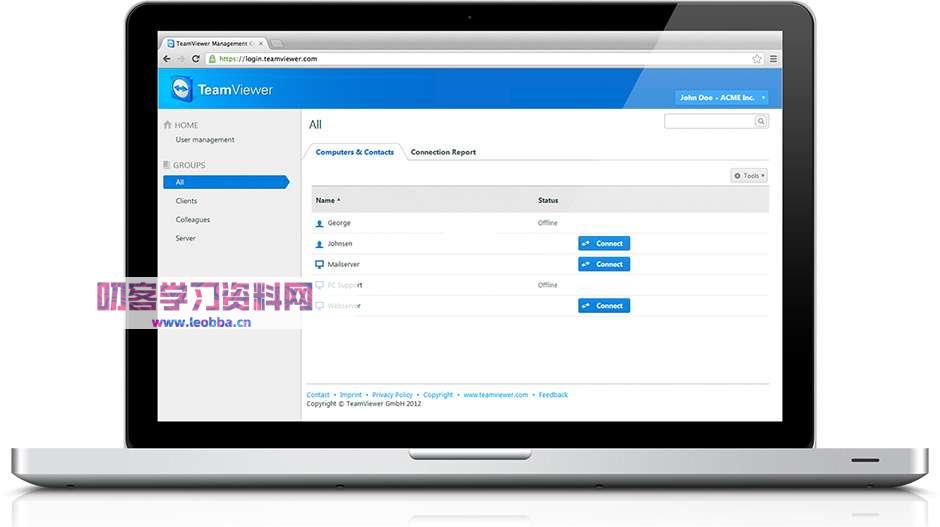
Task: Click George's contact person icon
Action: click(319, 223)
